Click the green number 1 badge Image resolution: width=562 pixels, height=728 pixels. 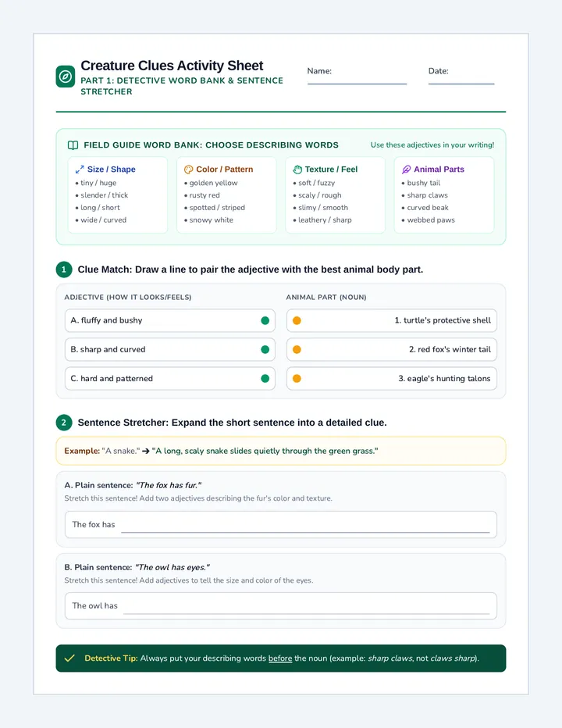(64, 269)
